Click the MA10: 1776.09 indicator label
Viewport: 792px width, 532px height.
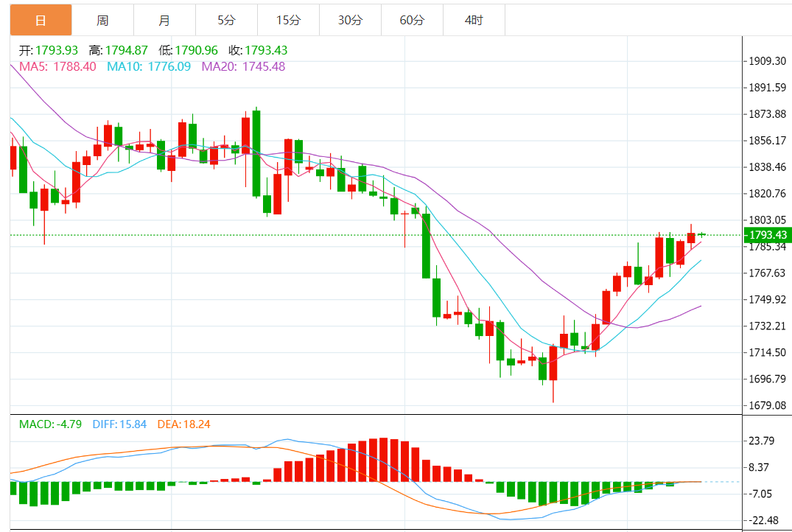149,67
